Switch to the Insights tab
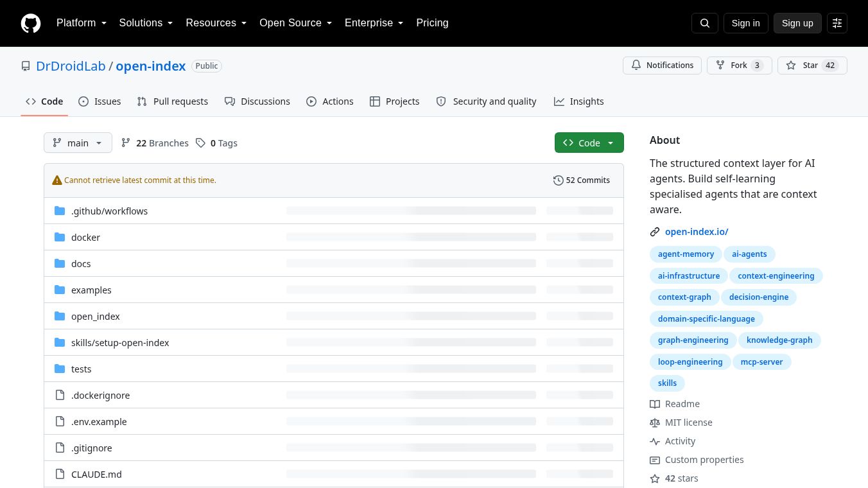This screenshot has height=488, width=868. (x=579, y=101)
